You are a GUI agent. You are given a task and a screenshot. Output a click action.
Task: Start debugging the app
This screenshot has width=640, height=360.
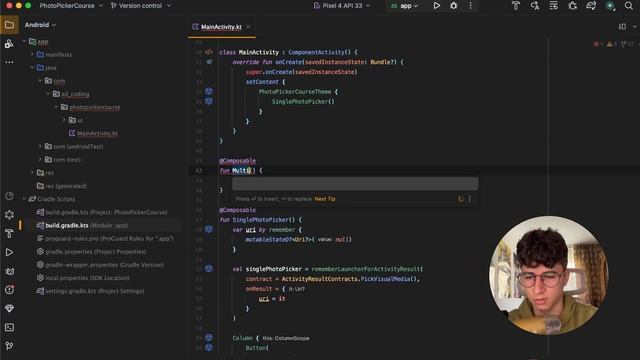pyautogui.click(x=453, y=6)
